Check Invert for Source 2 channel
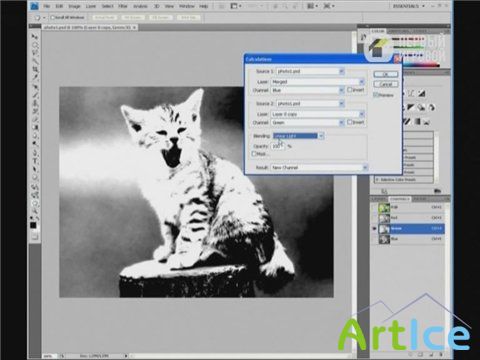 pyautogui.click(x=350, y=122)
